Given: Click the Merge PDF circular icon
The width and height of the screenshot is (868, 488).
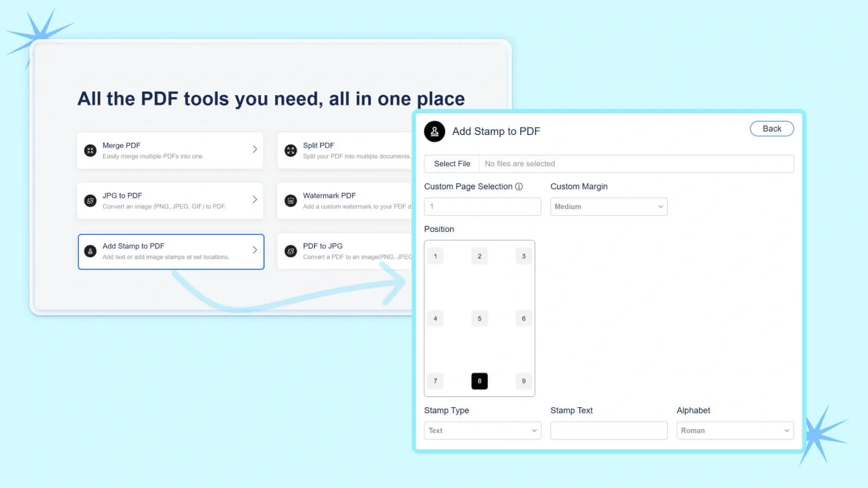Looking at the screenshot, I should coord(90,151).
